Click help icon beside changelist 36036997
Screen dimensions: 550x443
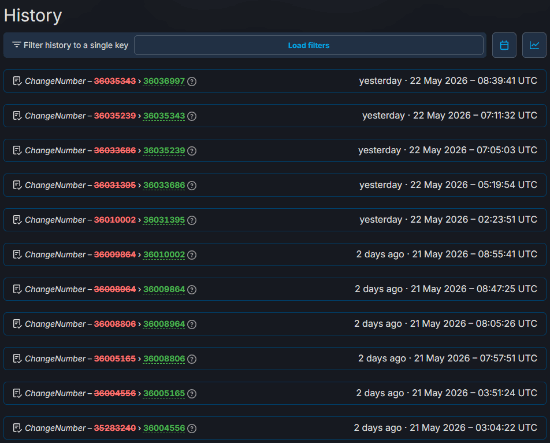(192, 81)
